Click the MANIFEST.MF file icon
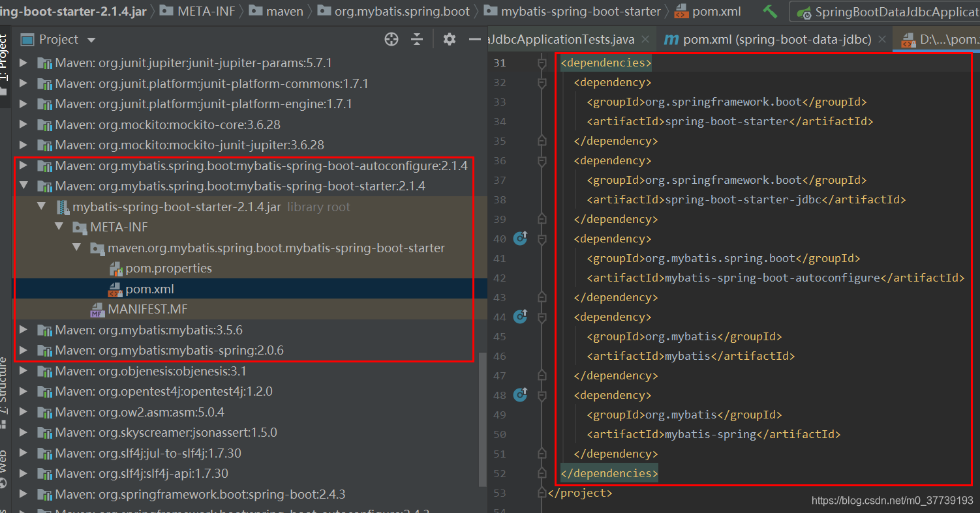Image resolution: width=980 pixels, height=513 pixels. click(98, 310)
